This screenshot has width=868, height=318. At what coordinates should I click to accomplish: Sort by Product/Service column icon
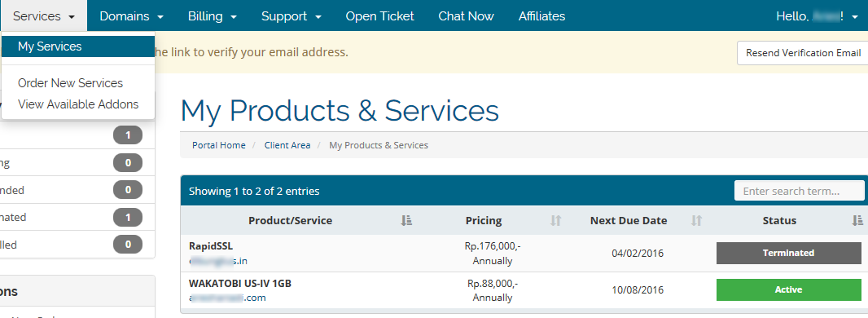406,220
